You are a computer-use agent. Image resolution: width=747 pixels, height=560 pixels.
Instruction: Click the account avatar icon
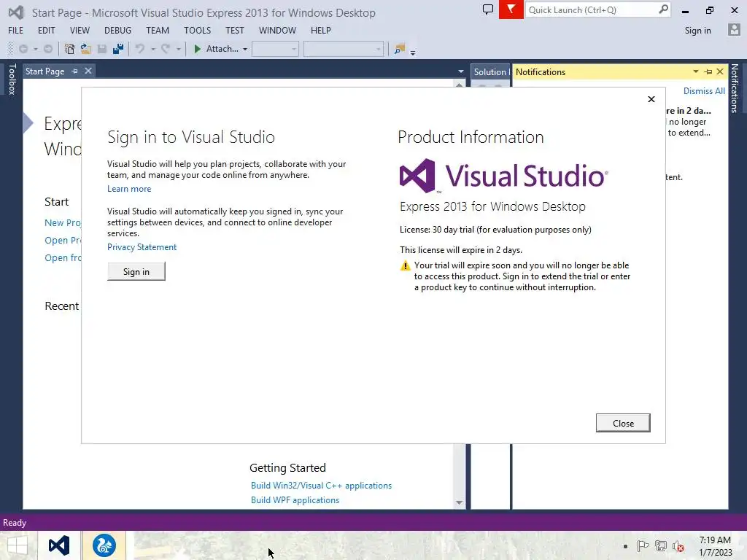[734, 30]
